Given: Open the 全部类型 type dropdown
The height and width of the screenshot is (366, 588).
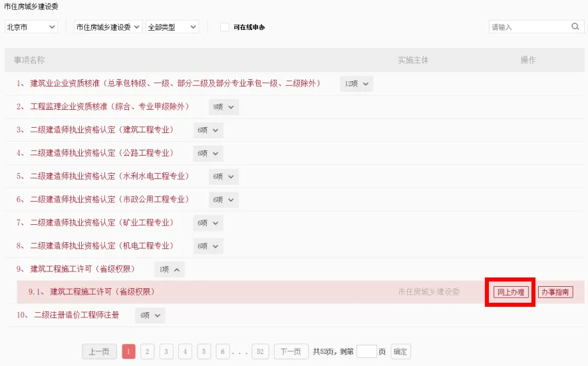Looking at the screenshot, I should [x=172, y=27].
